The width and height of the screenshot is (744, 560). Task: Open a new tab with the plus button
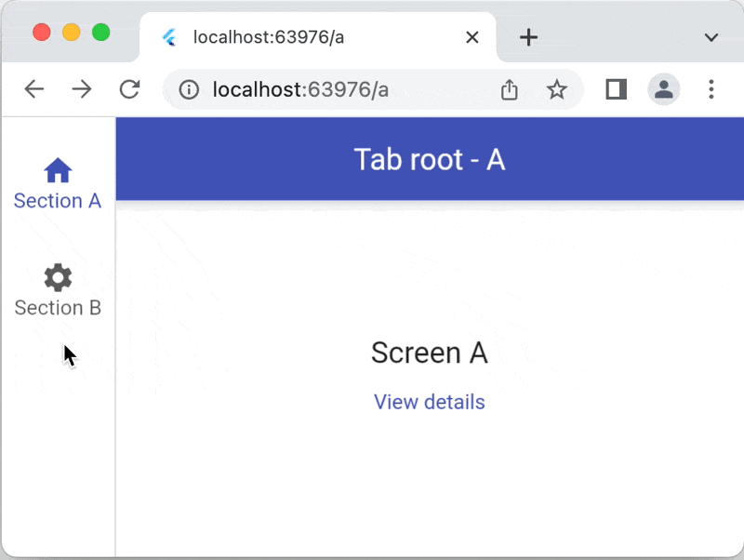click(x=528, y=37)
